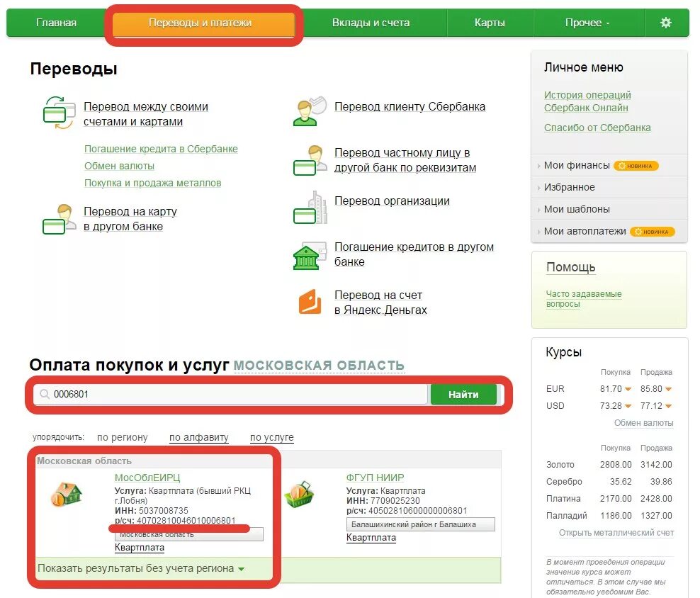Open Погашение кредита в Сбербанке link
700x598 pixels.
161,149
